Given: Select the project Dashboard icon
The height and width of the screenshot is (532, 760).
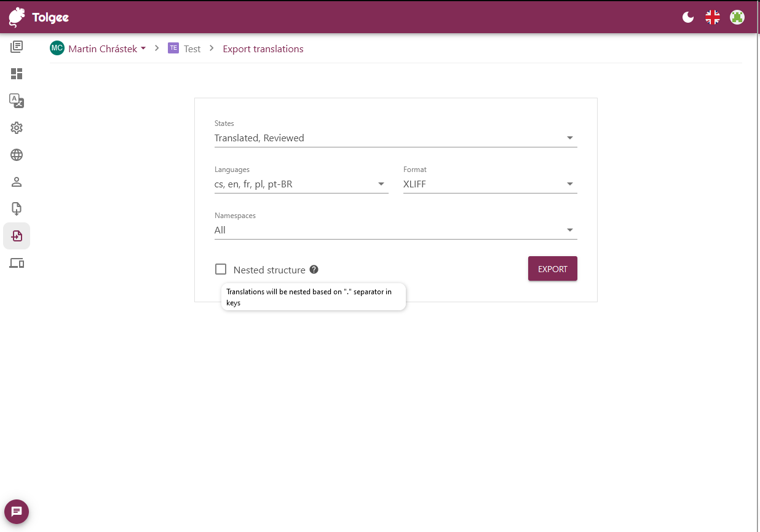Looking at the screenshot, I should tap(17, 74).
